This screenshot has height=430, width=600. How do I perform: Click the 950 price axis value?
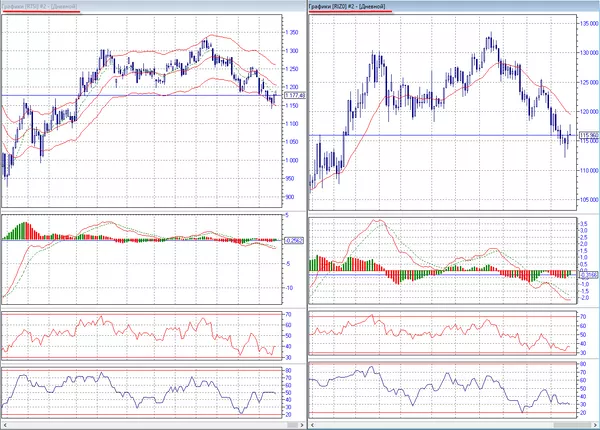[x=290, y=179]
